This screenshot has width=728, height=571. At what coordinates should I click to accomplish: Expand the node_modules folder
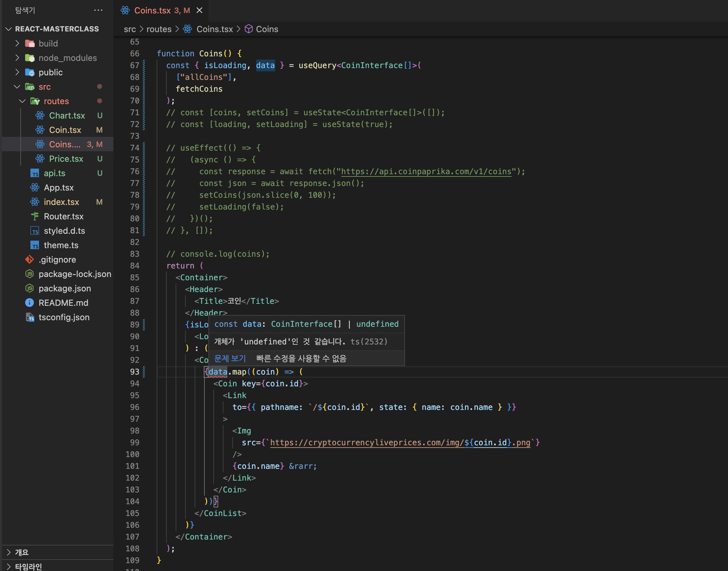pyautogui.click(x=17, y=58)
